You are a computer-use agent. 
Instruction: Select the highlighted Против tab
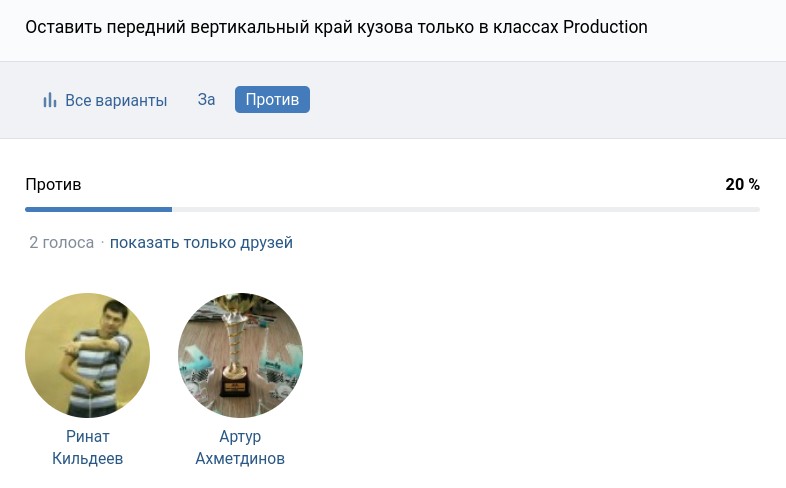272,100
